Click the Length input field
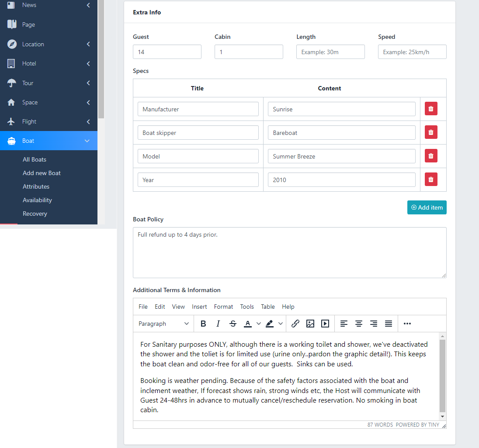 (x=330, y=52)
